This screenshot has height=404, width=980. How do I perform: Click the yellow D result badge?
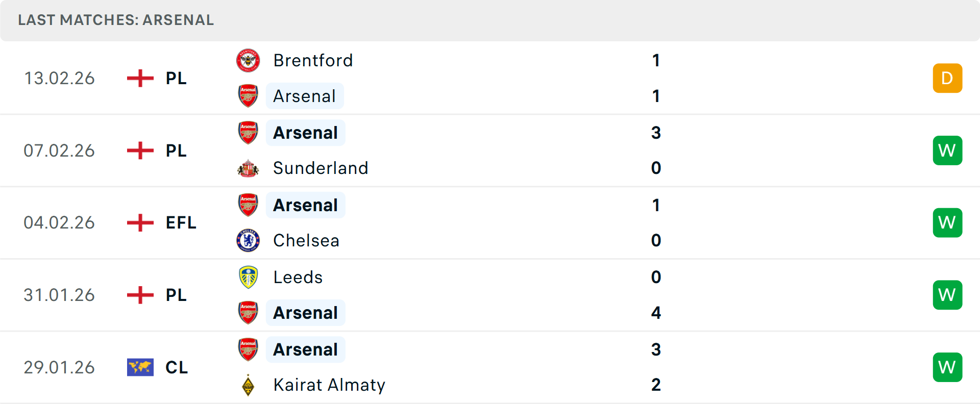[947, 78]
